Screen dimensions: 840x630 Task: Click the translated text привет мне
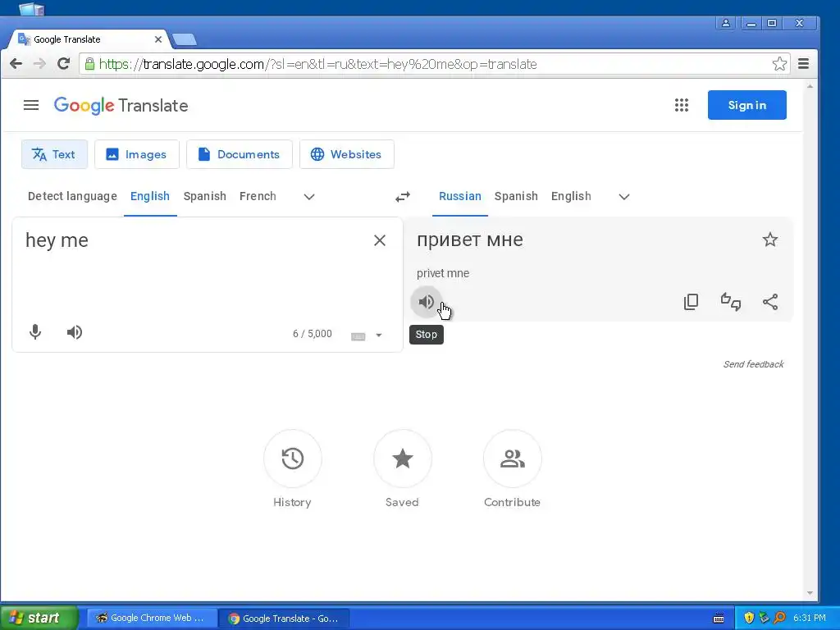470,240
